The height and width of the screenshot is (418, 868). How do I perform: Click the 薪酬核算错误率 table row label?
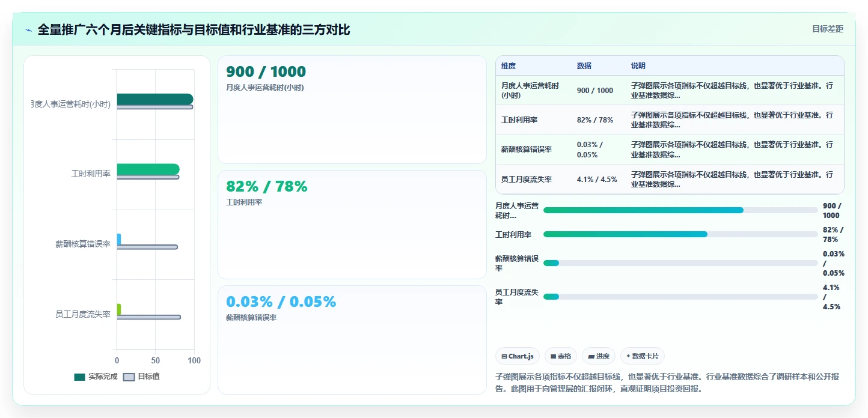(527, 150)
